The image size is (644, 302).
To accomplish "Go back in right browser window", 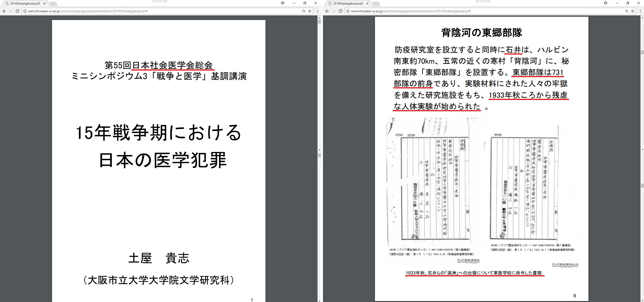I will tap(327, 11).
